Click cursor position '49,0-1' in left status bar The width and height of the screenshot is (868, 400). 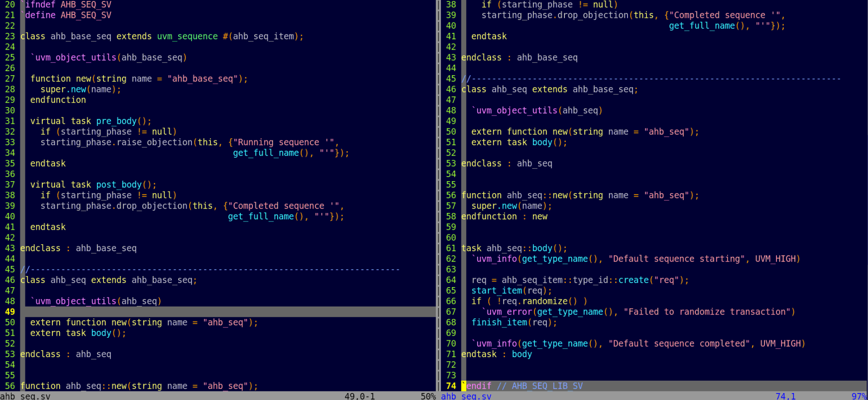click(x=360, y=396)
